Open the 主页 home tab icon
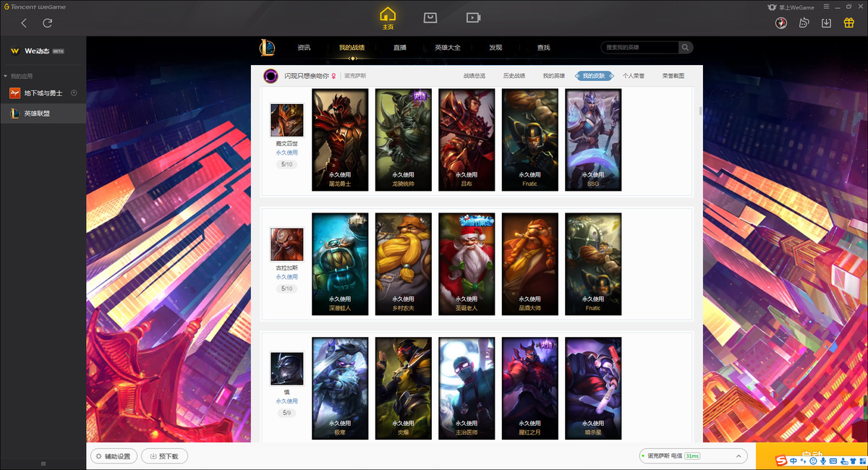The width and height of the screenshot is (868, 470). (388, 18)
